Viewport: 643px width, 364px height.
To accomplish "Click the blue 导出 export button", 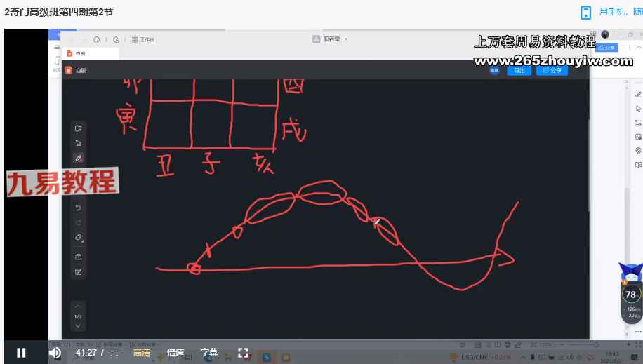I will point(519,70).
